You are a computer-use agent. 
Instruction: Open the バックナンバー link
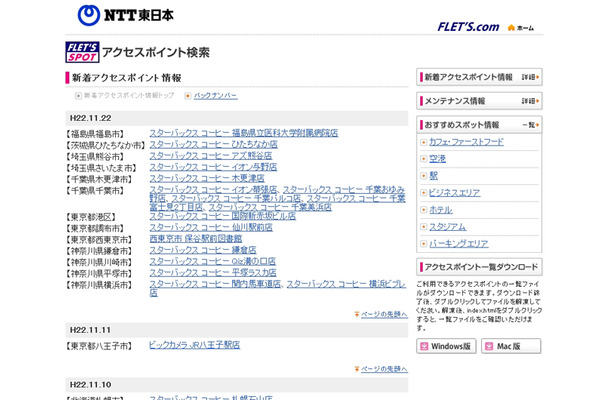pyautogui.click(x=216, y=96)
